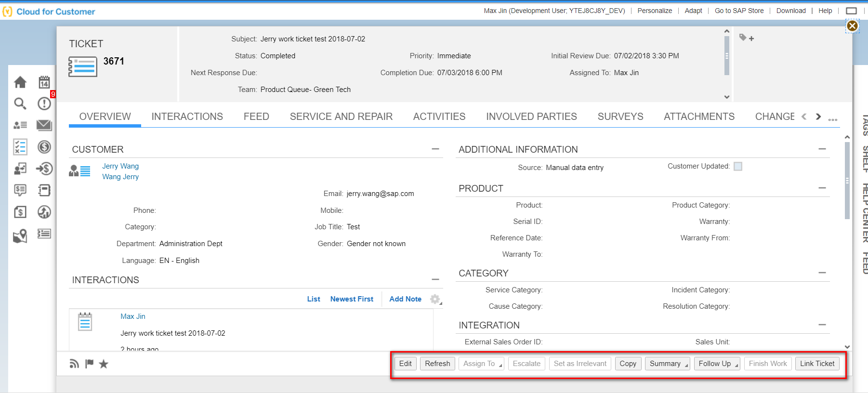Click the Refresh button
The width and height of the screenshot is (868, 393).
coord(437,364)
